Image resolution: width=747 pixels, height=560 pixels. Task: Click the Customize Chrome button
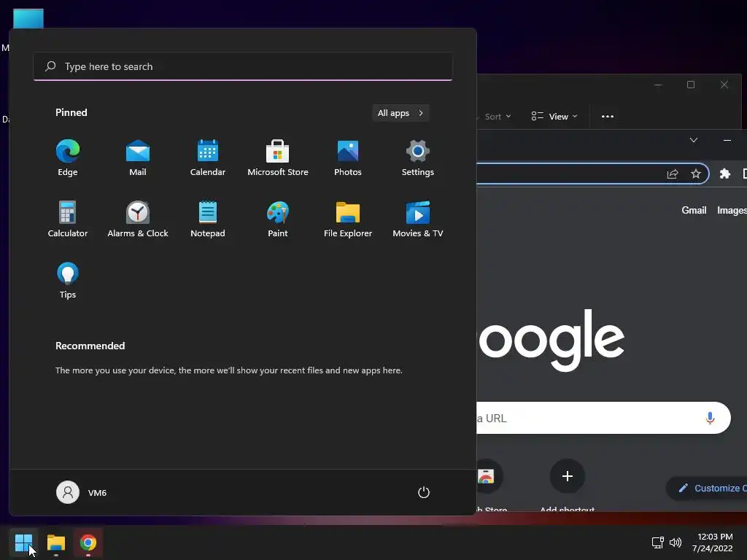(707, 488)
